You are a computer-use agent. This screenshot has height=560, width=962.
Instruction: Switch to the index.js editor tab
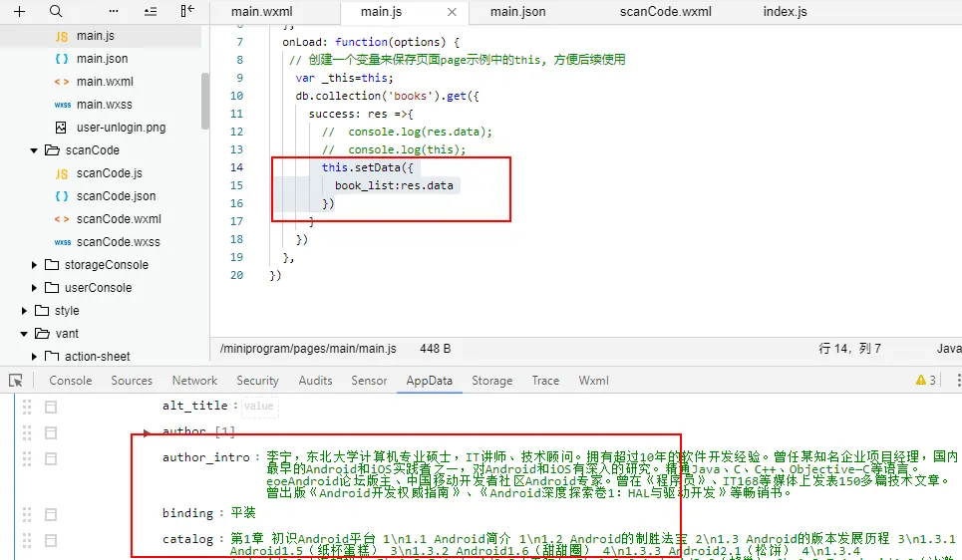click(785, 12)
